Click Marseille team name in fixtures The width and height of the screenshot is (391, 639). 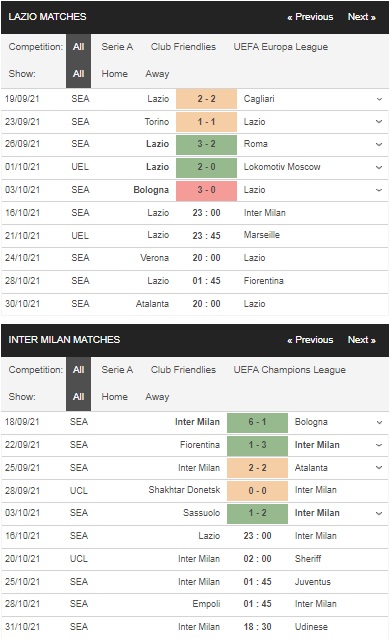point(262,235)
